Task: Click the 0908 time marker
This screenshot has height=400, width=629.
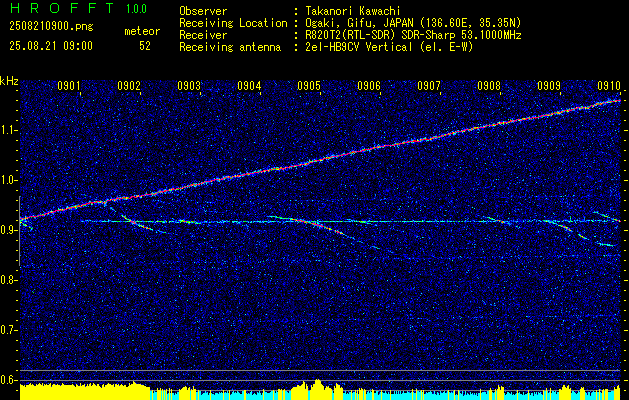Action: (x=489, y=85)
